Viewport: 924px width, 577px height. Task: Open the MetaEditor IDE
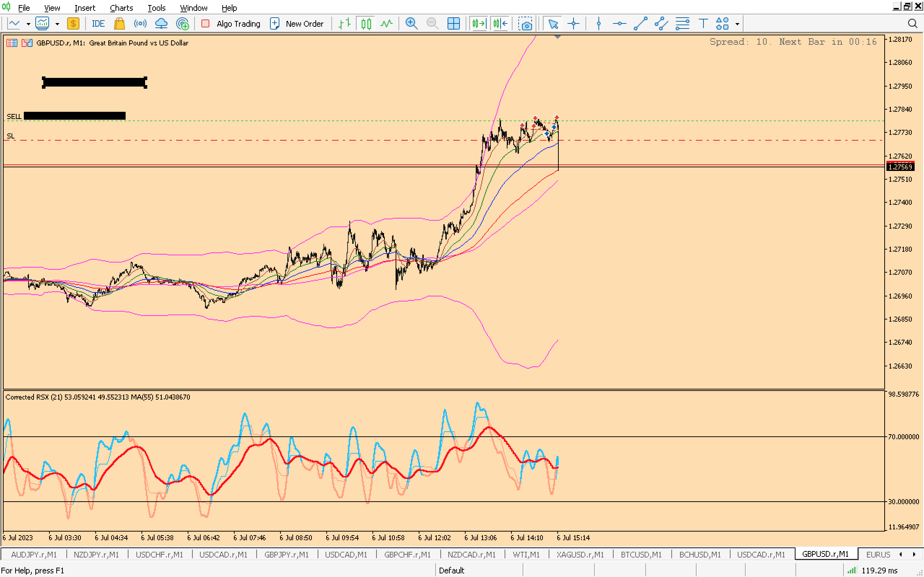(x=98, y=24)
